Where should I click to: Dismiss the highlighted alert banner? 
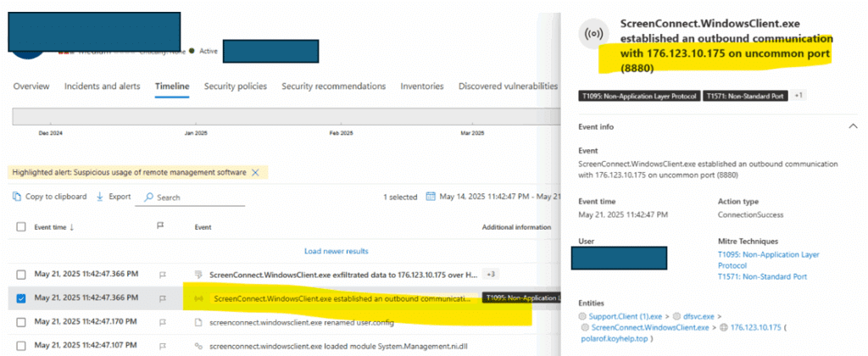pyautogui.click(x=255, y=173)
